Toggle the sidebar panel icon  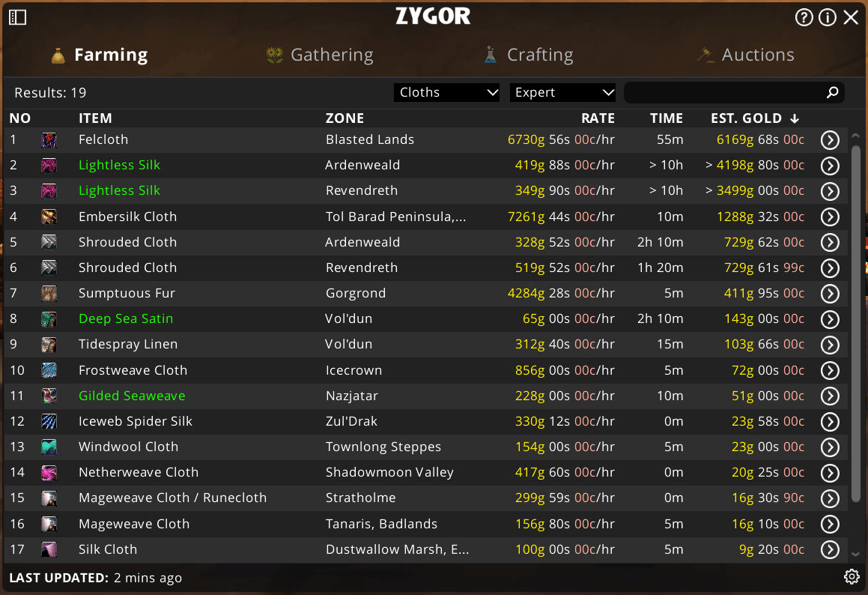(x=18, y=17)
